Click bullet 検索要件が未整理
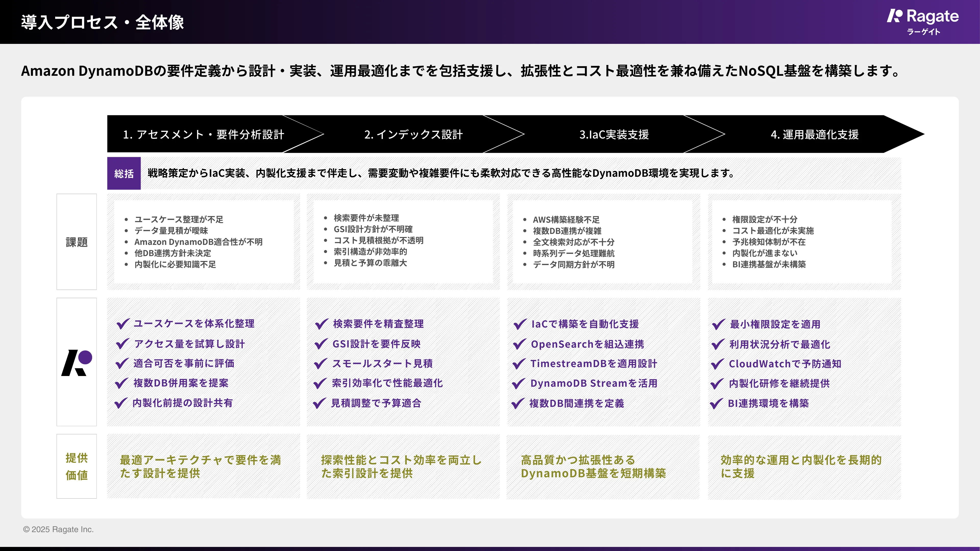Screen dimensions: 980x551 coord(366,218)
